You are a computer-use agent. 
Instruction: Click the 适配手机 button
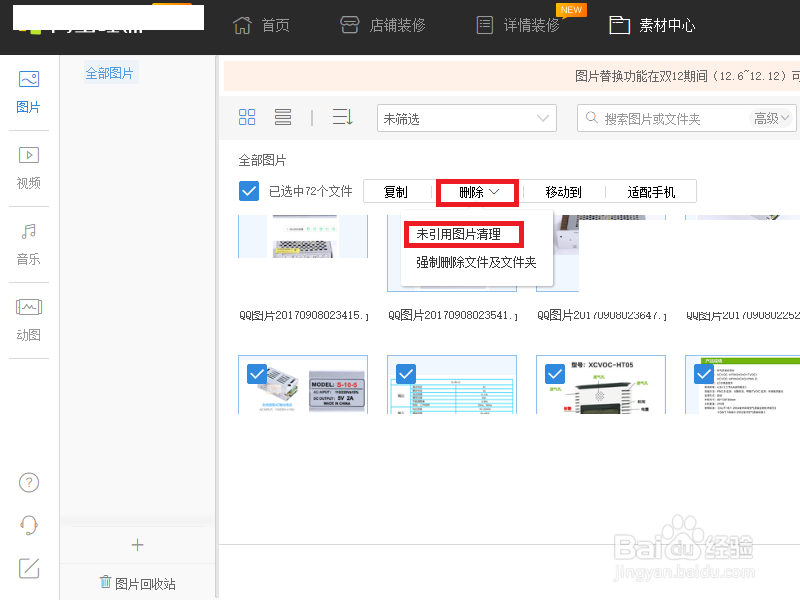(x=651, y=191)
